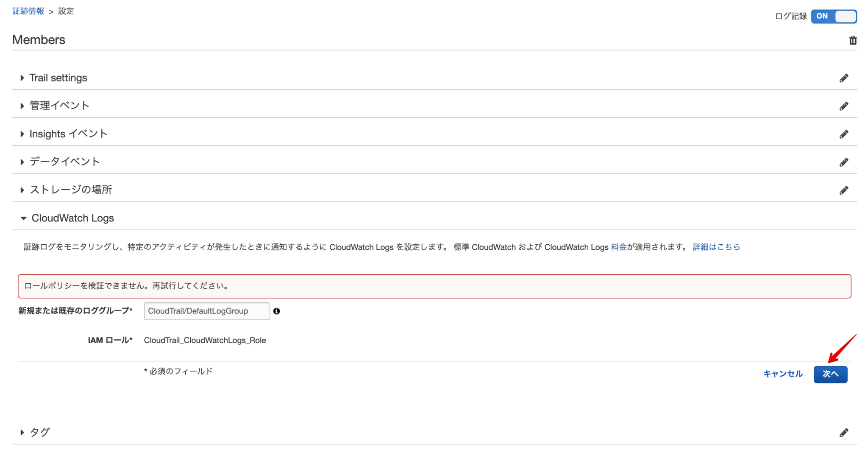
Task: Click the CloudTrail/DefaultLogGroup input field
Action: point(206,311)
